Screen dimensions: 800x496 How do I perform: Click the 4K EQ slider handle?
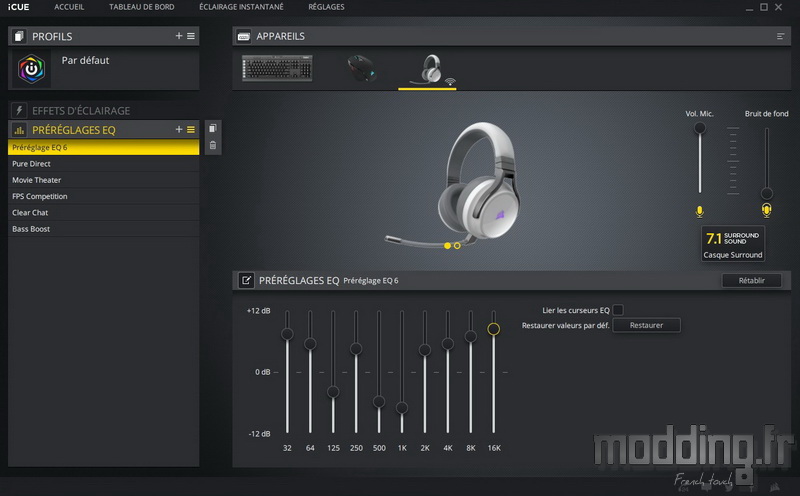[447, 344]
